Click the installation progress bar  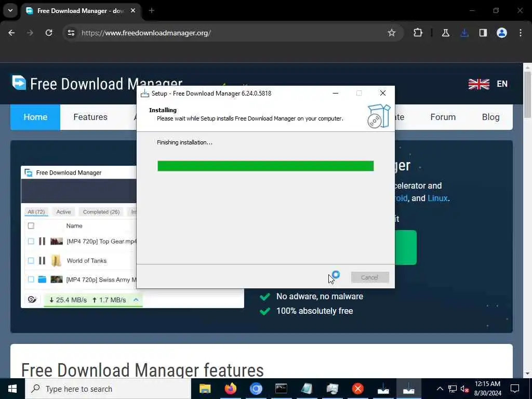click(265, 166)
